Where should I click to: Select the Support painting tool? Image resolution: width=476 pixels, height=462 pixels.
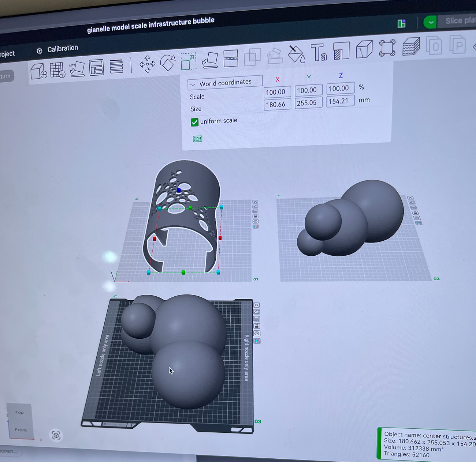coord(275,55)
